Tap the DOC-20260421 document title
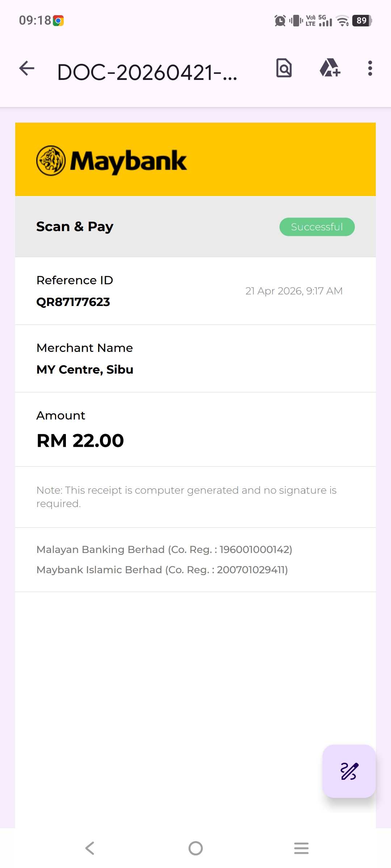 pyautogui.click(x=147, y=72)
